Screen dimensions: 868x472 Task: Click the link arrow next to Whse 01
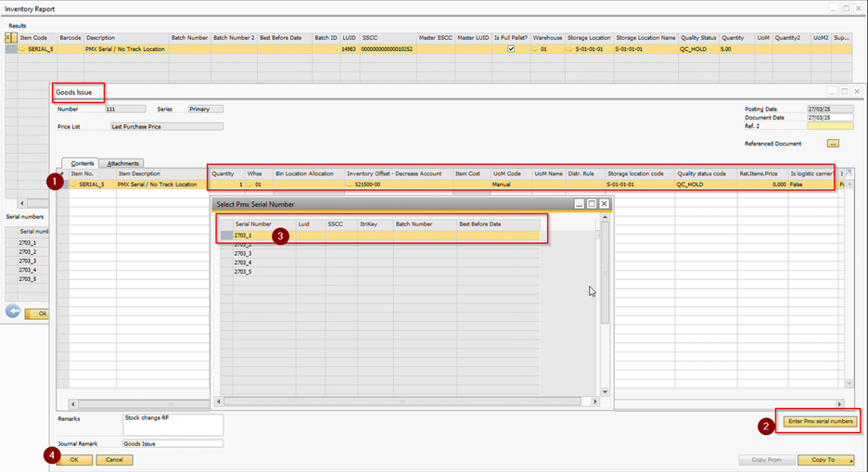[251, 185]
